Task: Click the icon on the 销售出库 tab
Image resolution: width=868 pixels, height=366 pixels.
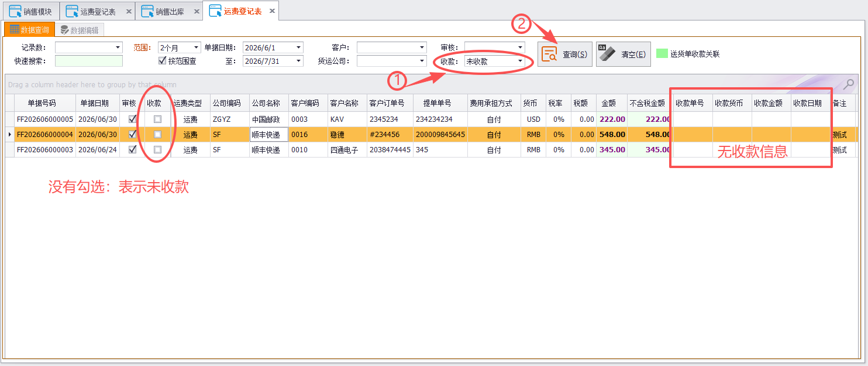Action: 147,11
